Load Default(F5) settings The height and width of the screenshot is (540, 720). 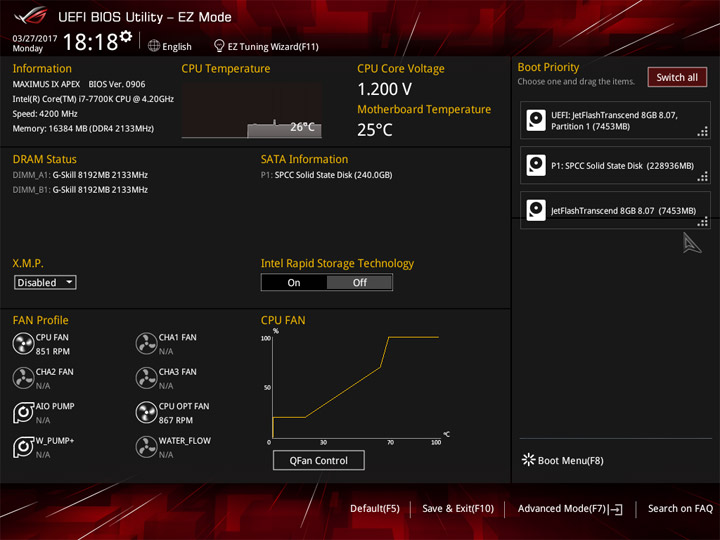tap(375, 509)
